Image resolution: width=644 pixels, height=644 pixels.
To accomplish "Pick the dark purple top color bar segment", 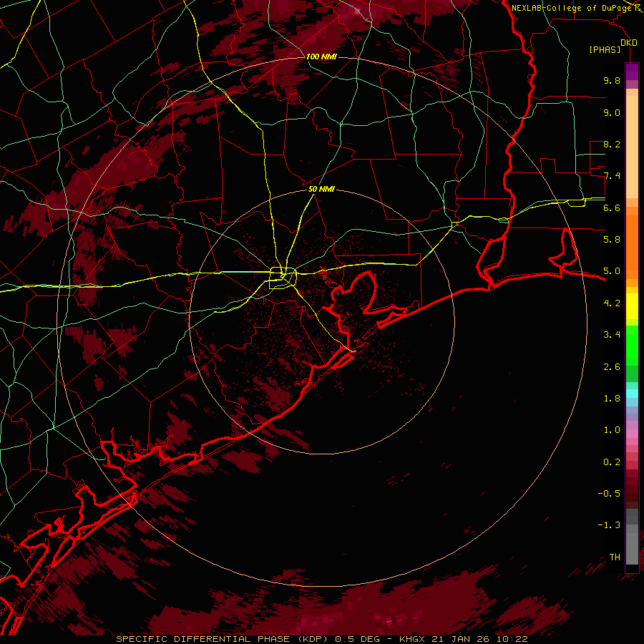I will coord(632,72).
